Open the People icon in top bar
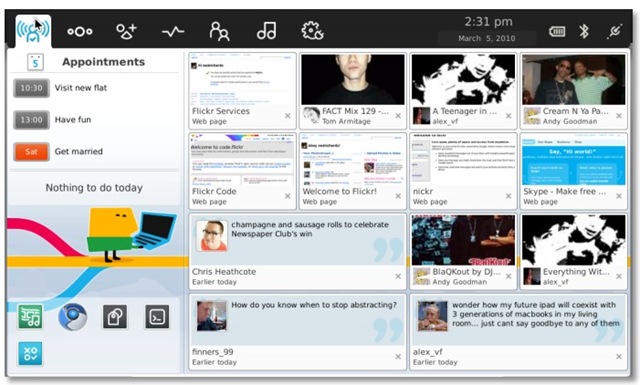 pos(219,31)
